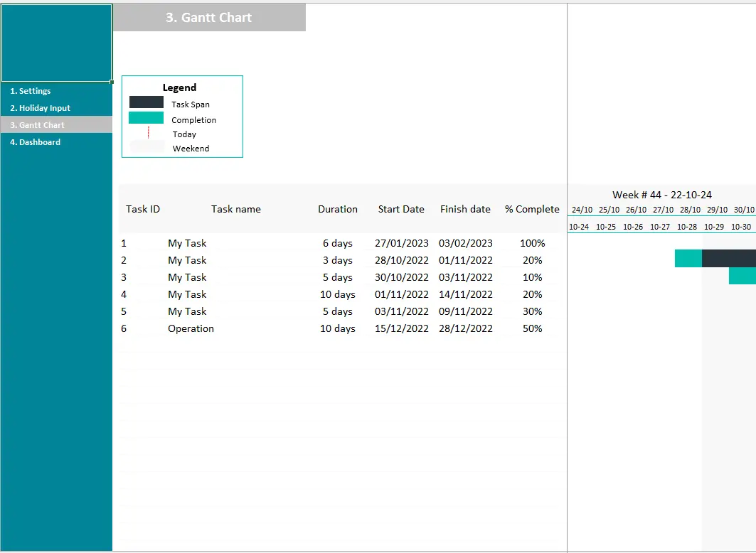Viewport: 756px width, 553px height.
Task: Select the dark Task Span legend swatch
Action: (x=146, y=102)
